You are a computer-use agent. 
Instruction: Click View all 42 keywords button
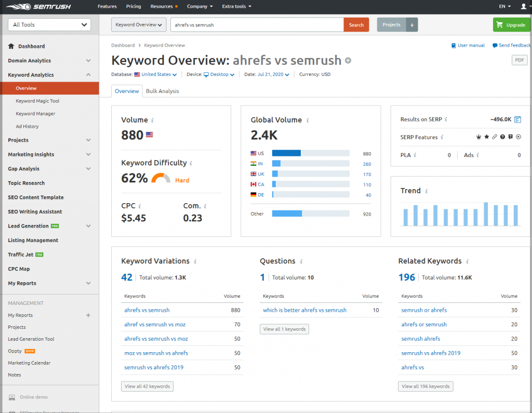(147, 387)
